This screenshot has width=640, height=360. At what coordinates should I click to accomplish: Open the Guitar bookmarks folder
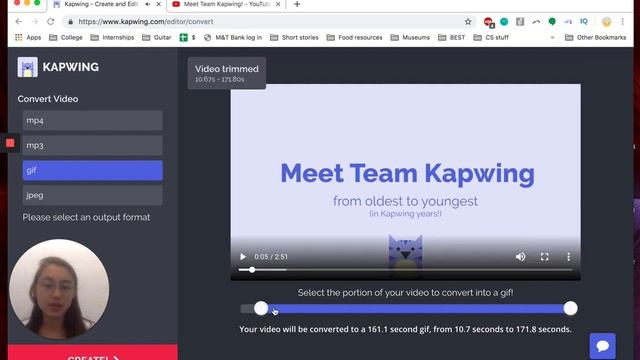tap(157, 38)
